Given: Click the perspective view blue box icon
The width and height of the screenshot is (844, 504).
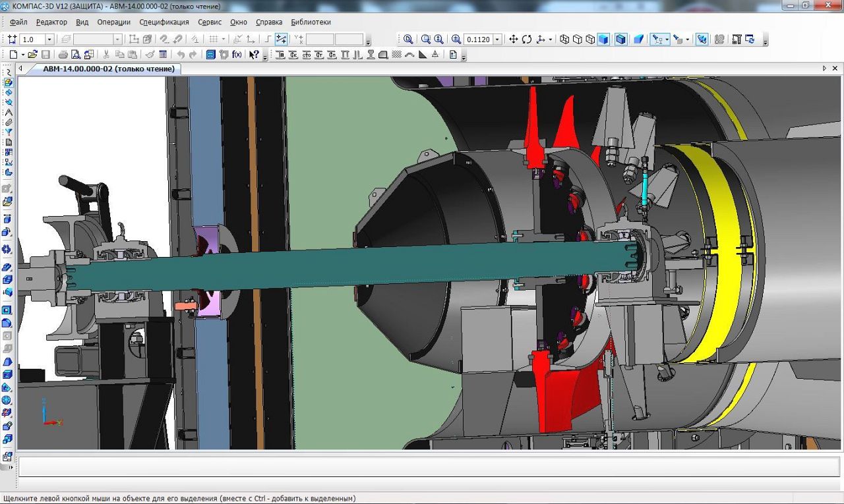Looking at the screenshot, I should (639, 40).
